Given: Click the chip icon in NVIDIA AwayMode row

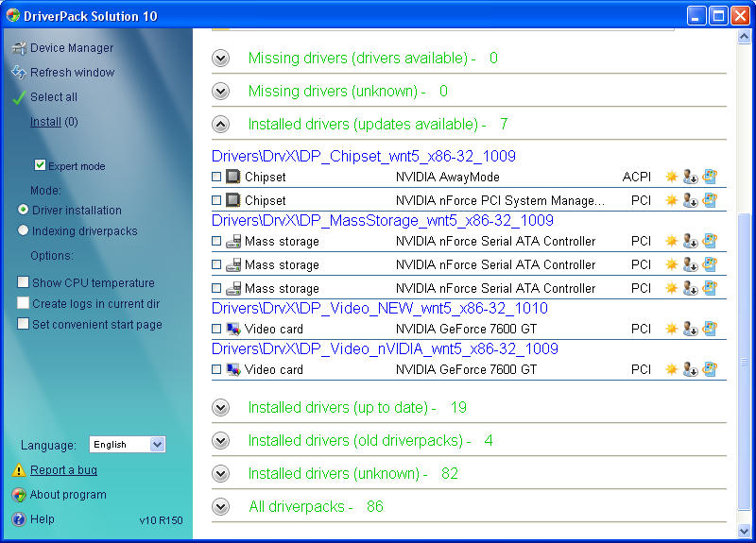Looking at the screenshot, I should click(x=233, y=177).
